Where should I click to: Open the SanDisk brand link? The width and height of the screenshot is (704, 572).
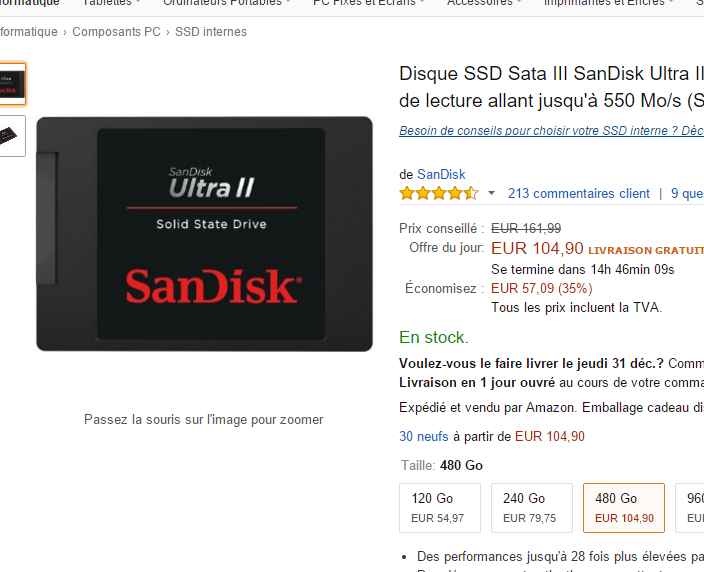441,174
